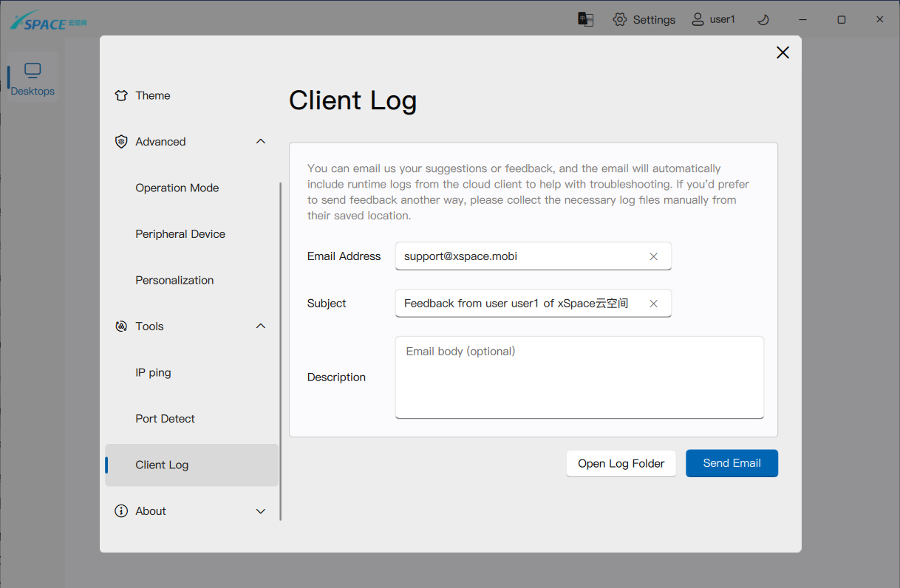
Task: Open the Desktops sidebar monitor icon
Action: pyautogui.click(x=33, y=71)
